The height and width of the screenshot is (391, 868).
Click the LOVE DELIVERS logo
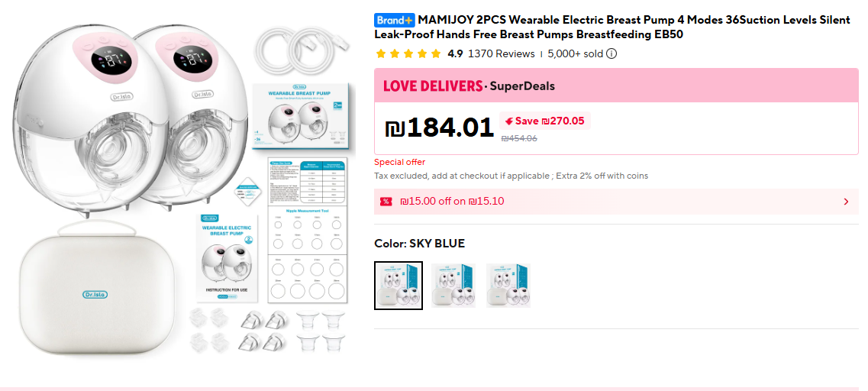pos(432,86)
